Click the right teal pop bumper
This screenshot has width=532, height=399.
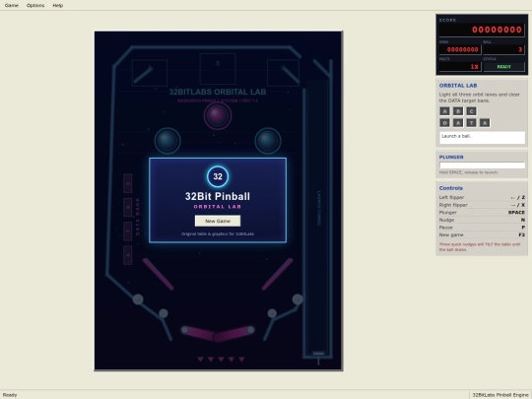point(268,141)
